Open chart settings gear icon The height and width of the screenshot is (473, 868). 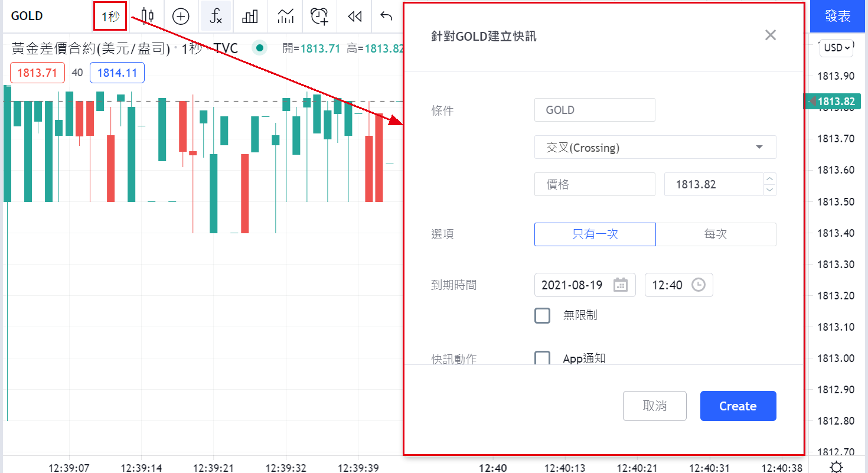[x=836, y=466]
